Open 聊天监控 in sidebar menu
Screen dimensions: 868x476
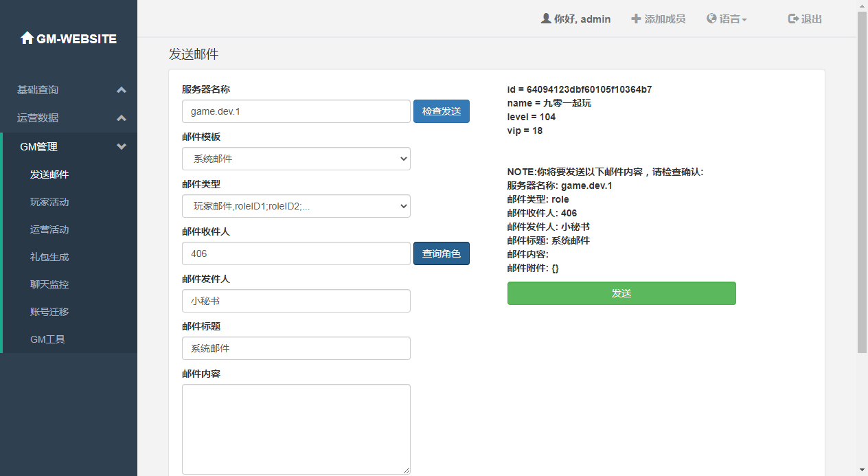coord(49,284)
